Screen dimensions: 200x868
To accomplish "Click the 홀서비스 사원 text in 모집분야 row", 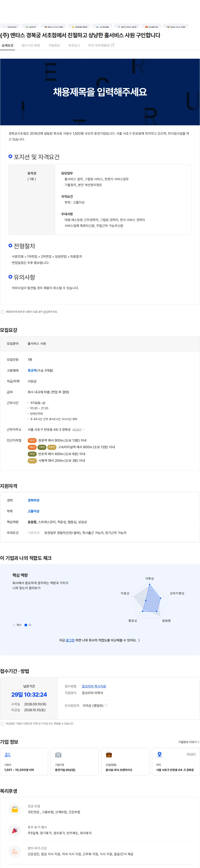I will point(37,343).
